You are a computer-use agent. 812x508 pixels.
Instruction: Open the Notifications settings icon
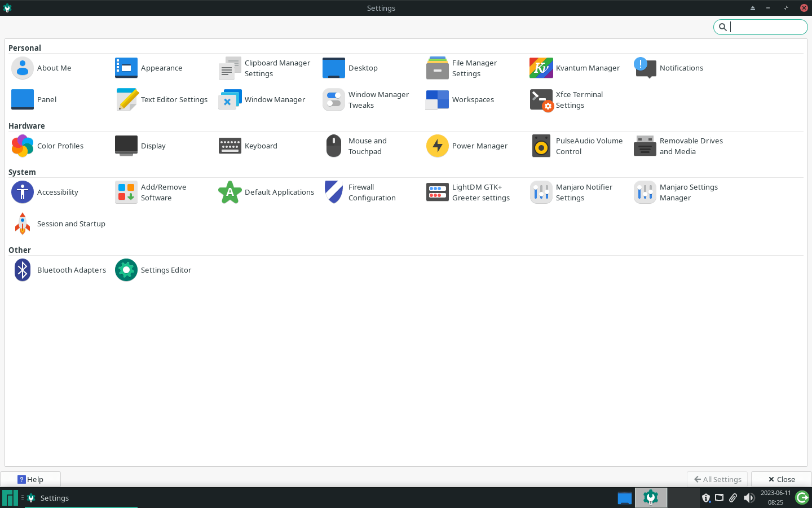click(x=645, y=68)
